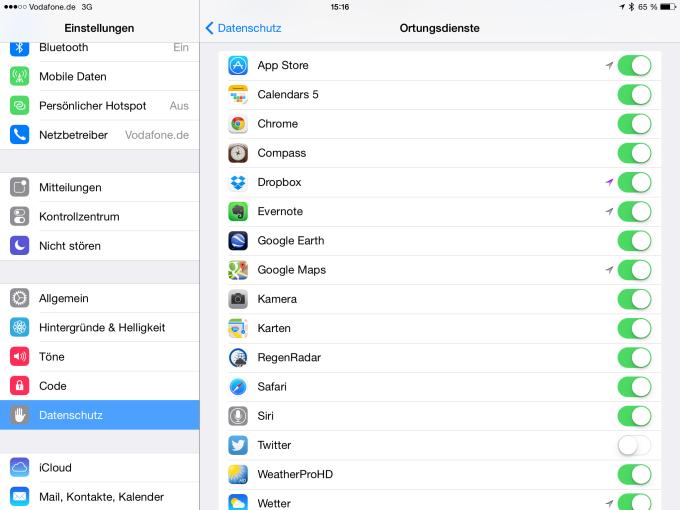This screenshot has height=510, width=680.
Task: Go back to Datenschutz
Action: [x=243, y=28]
